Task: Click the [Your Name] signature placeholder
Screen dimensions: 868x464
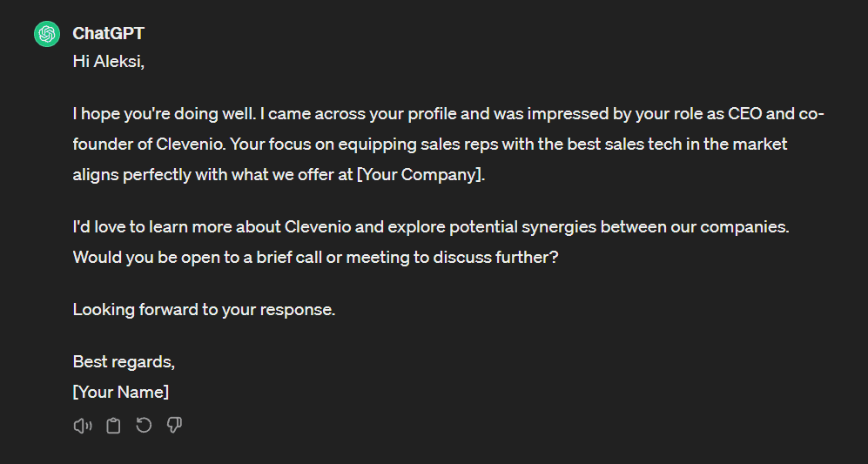Action: pos(121,392)
